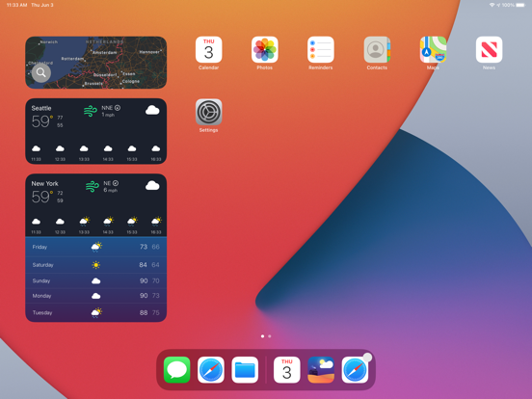This screenshot has width=532, height=399.
Task: Tap the large cloud icon in Seattle widget
Action: click(x=152, y=110)
